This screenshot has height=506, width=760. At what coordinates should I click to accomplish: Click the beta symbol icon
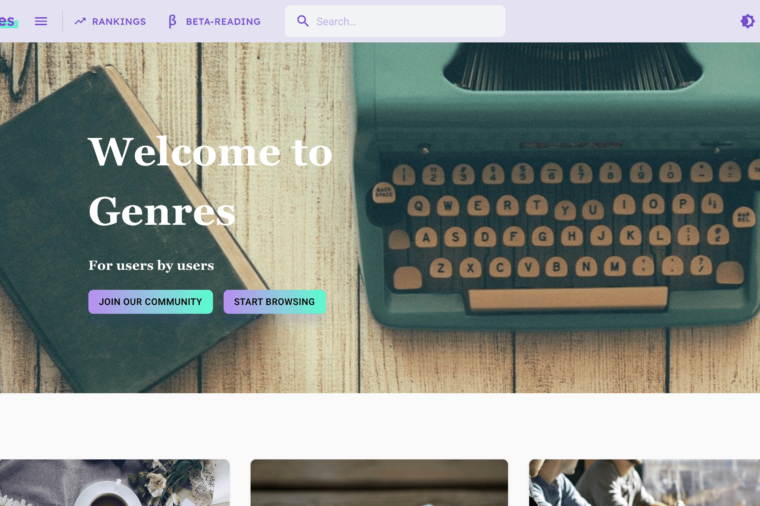click(172, 21)
